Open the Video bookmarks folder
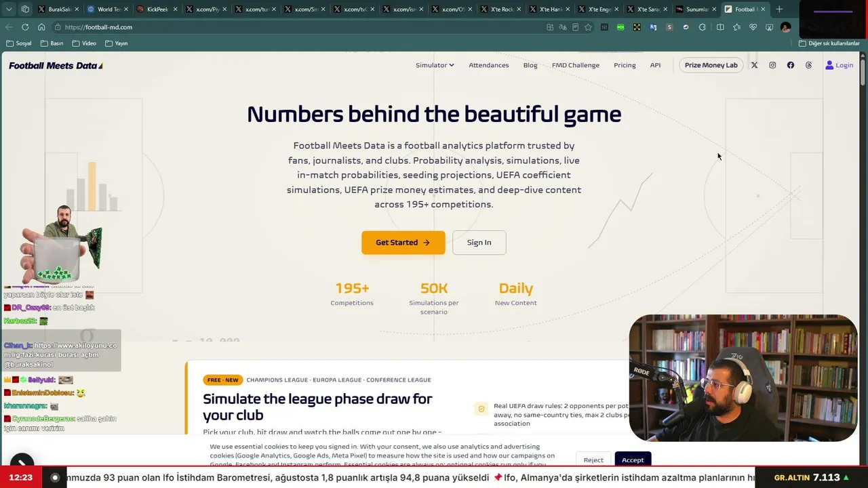The image size is (868, 488). point(84,43)
